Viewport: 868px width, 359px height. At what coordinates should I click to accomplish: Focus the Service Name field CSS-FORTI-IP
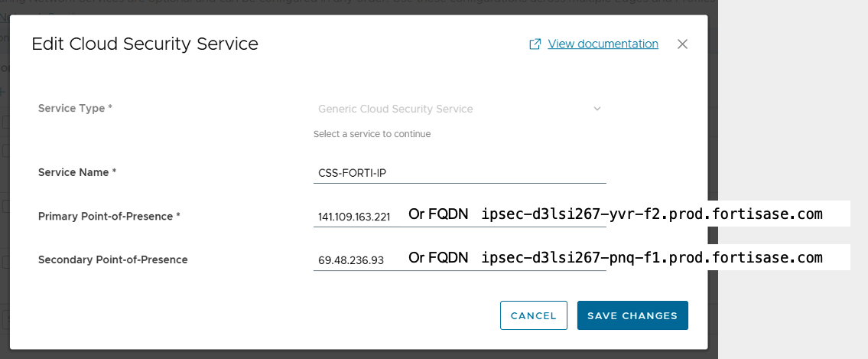[x=460, y=173]
